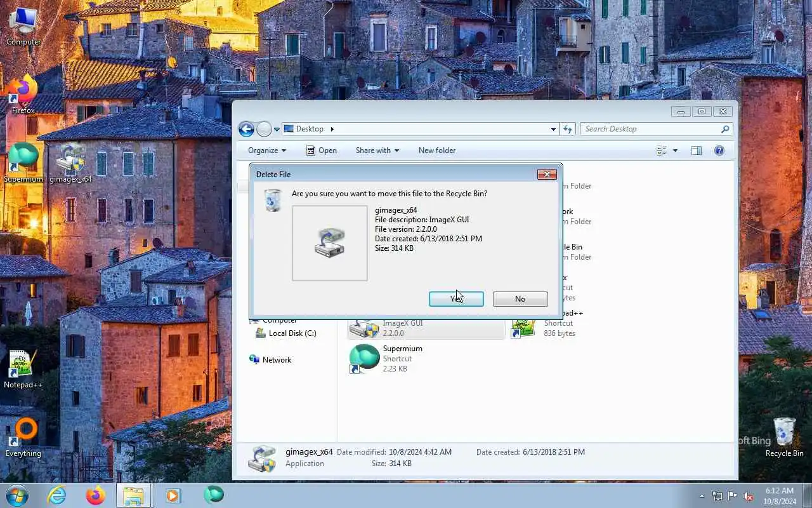Open the taskbar clock and date

point(779,496)
